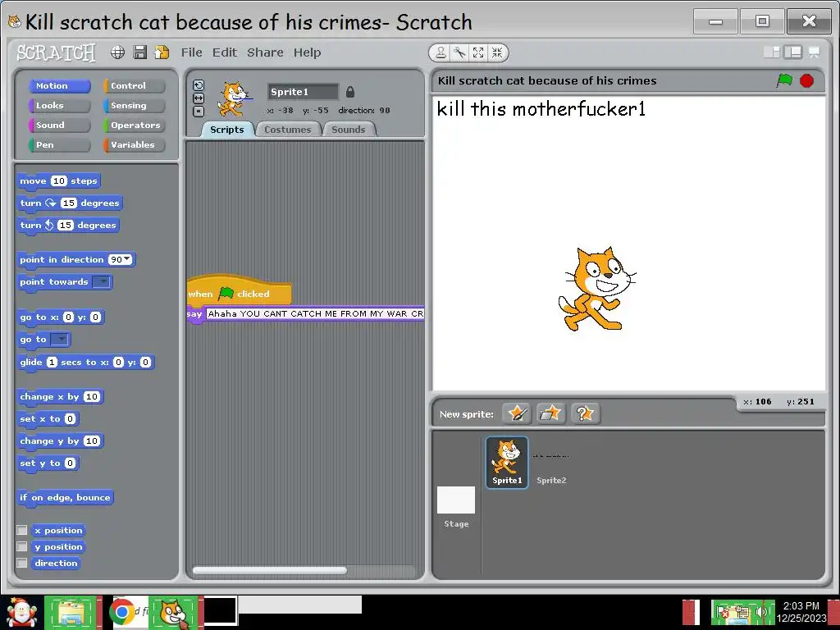Select the delete scissors tool
The height and width of the screenshot is (630, 840).
(x=459, y=52)
